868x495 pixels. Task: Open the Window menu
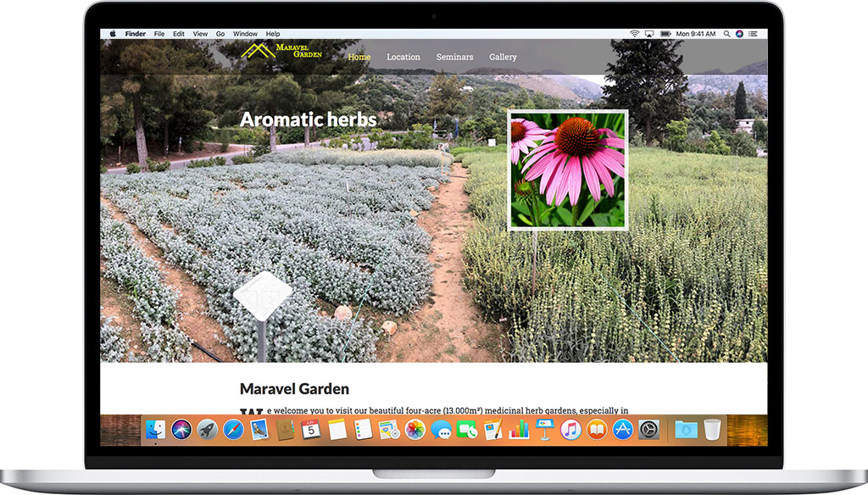point(245,34)
